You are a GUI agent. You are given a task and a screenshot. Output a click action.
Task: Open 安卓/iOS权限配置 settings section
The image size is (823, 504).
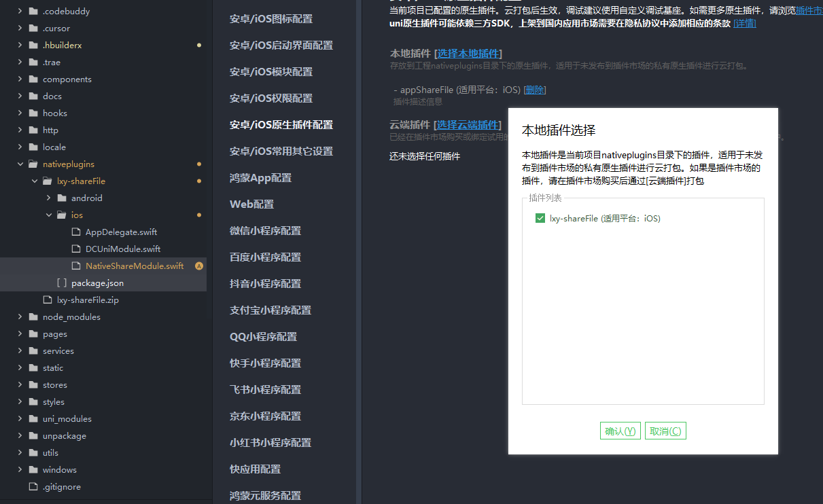click(271, 98)
